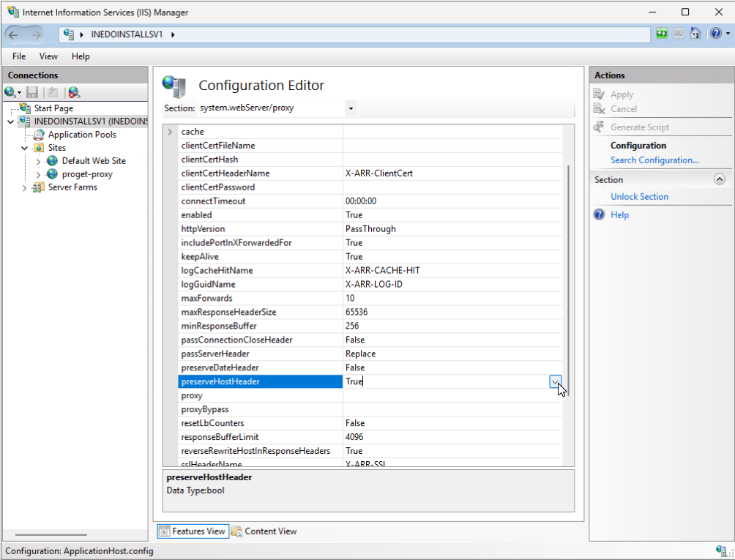Switch to the Features View tab
Image resolution: width=735 pixels, height=560 pixels.
pos(193,531)
